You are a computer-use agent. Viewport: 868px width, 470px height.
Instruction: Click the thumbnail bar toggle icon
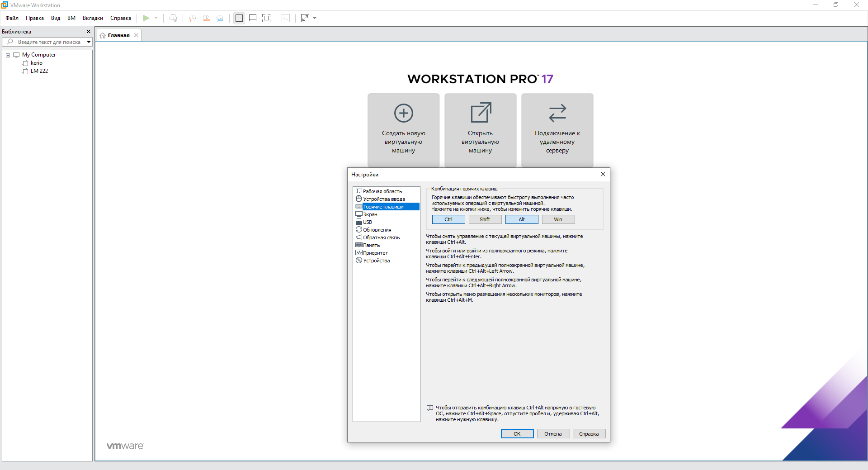point(253,18)
